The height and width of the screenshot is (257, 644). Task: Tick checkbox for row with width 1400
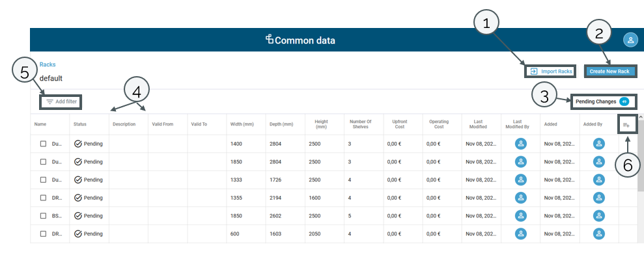43,144
